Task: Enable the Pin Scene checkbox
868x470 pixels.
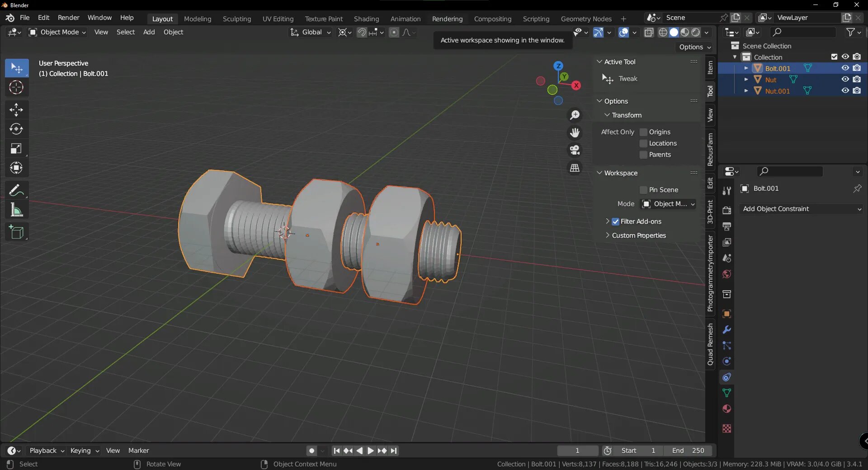Action: click(x=643, y=190)
